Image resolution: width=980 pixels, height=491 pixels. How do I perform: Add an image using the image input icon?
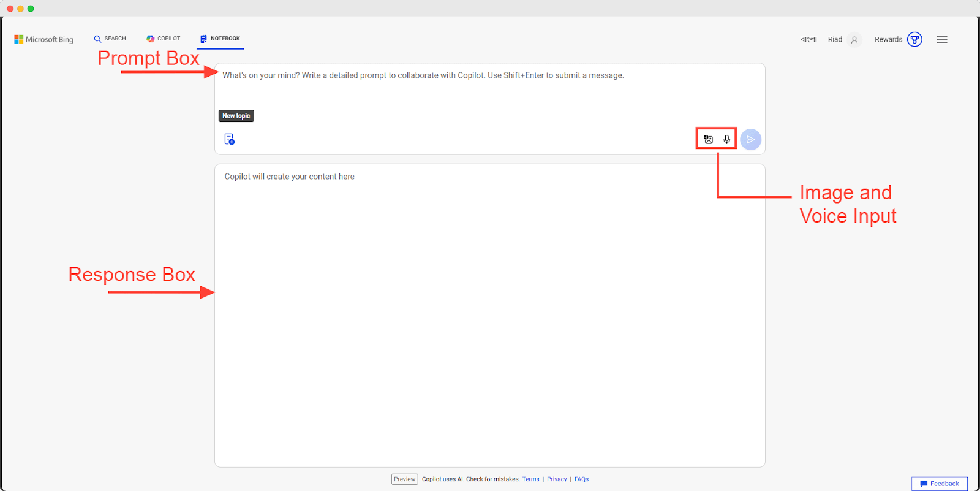709,139
